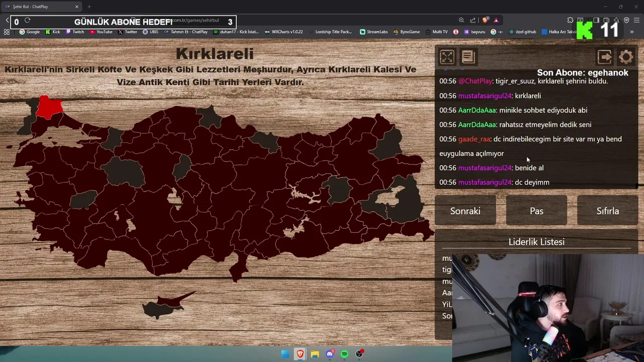Open Spotify from the taskbar

[x=345, y=354]
